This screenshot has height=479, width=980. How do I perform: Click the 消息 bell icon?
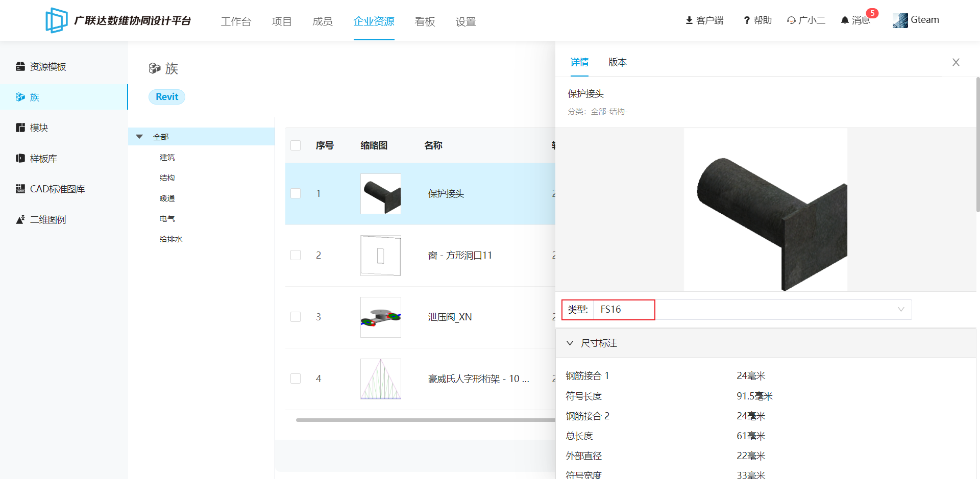tap(845, 20)
